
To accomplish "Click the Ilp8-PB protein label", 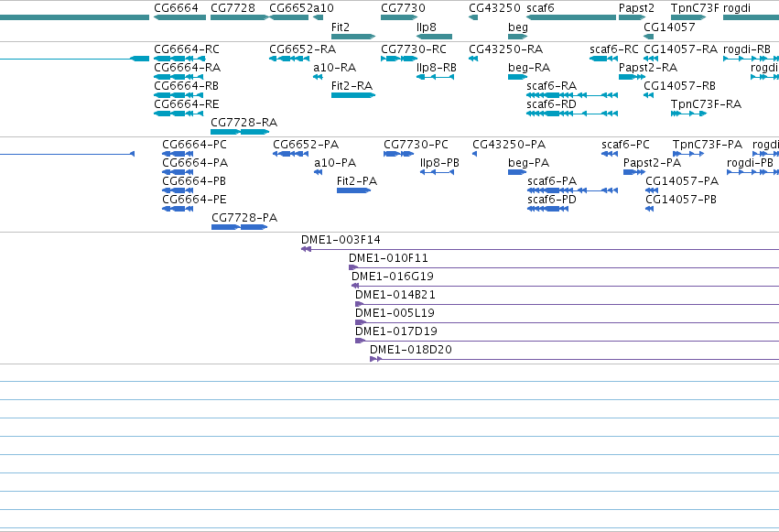I will click(x=439, y=163).
